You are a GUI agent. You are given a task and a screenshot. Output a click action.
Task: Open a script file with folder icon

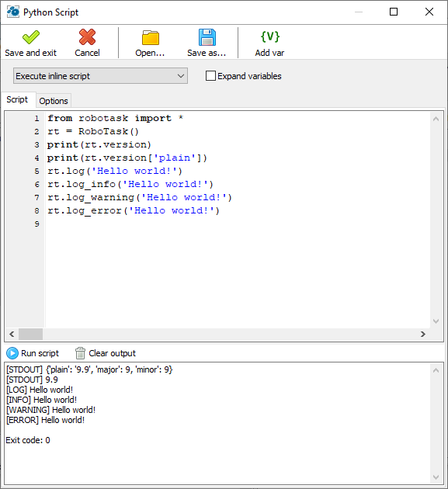pos(150,38)
